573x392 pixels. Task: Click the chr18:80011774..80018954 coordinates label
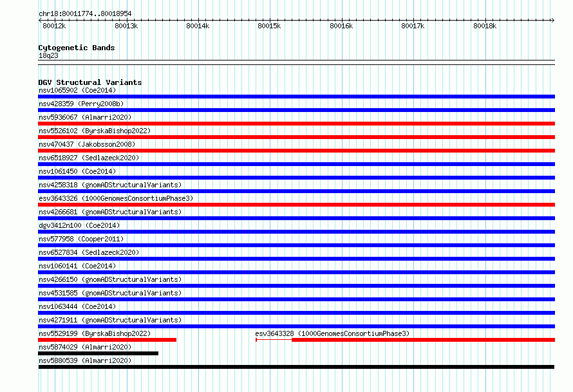[x=85, y=14]
